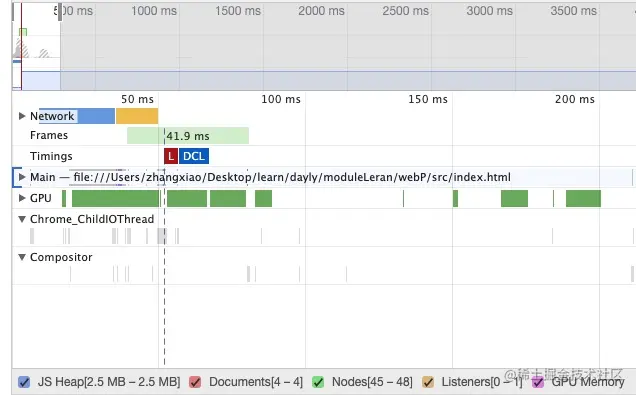Viewport: 636px width, 395px height.
Task: Toggle the GPU Memory checkbox
Action: (538, 382)
